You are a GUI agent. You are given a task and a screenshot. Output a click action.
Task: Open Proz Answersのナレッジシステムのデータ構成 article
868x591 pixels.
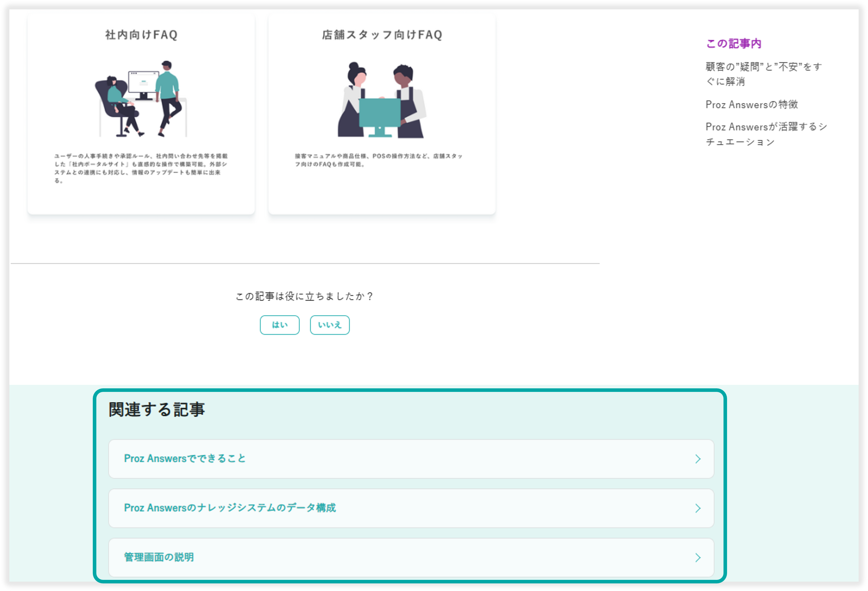point(230,508)
